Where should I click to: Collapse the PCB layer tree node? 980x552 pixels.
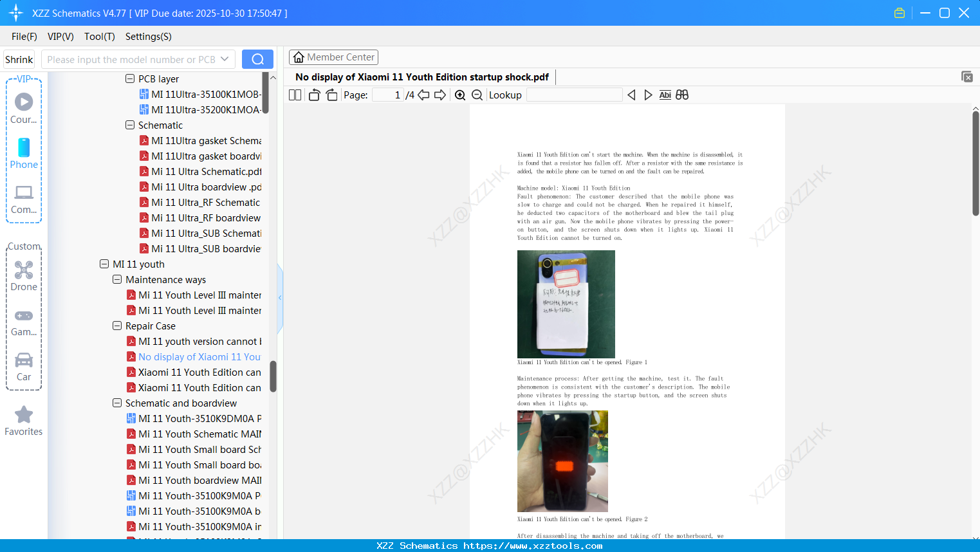(130, 78)
